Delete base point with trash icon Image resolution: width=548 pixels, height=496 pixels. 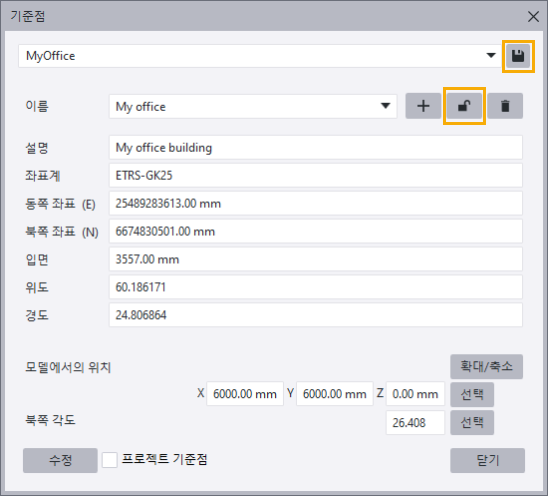(505, 106)
